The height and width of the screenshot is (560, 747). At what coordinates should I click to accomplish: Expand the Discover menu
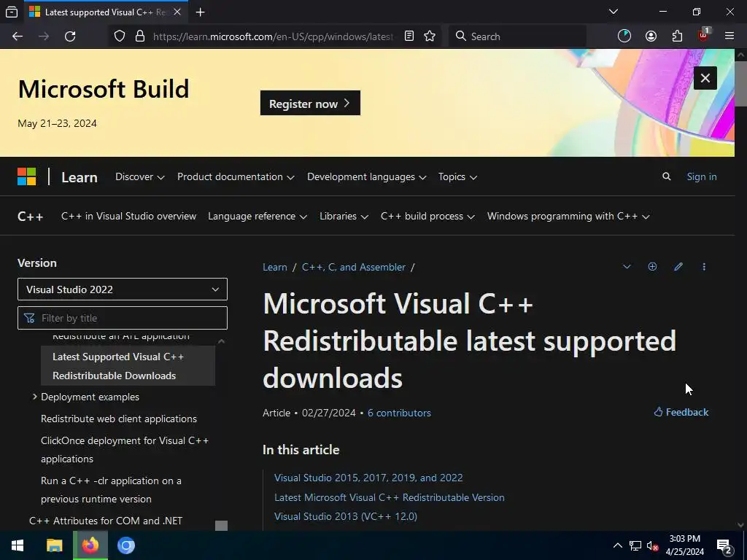coord(139,176)
